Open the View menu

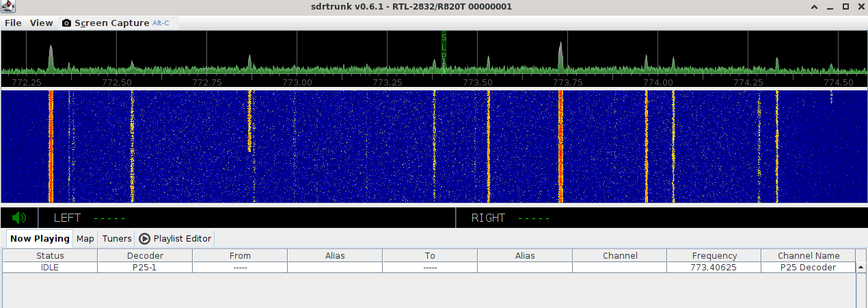(x=42, y=23)
